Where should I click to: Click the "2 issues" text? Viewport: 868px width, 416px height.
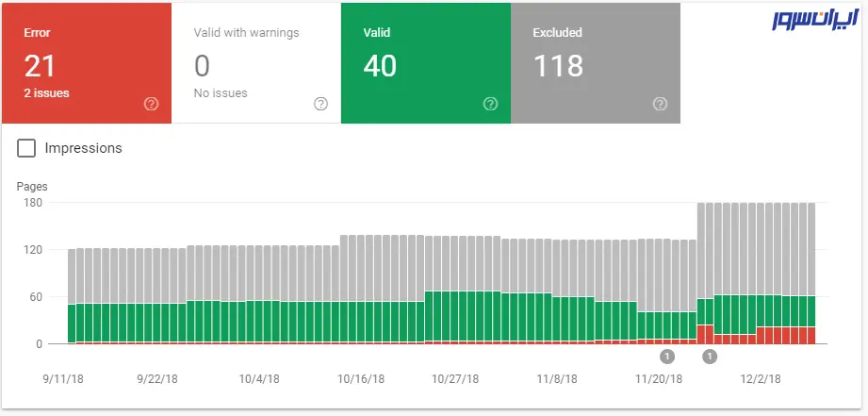(x=46, y=93)
